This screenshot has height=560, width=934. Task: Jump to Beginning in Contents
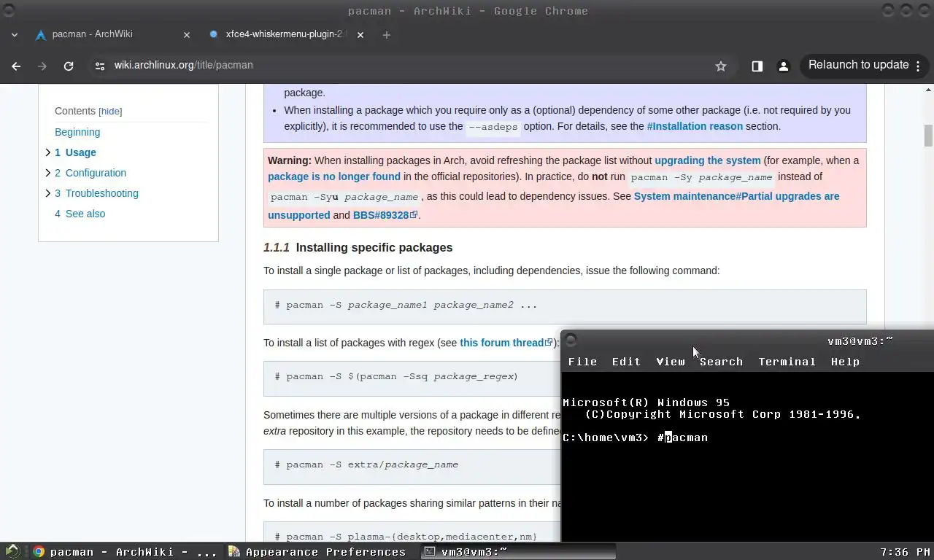coord(77,132)
